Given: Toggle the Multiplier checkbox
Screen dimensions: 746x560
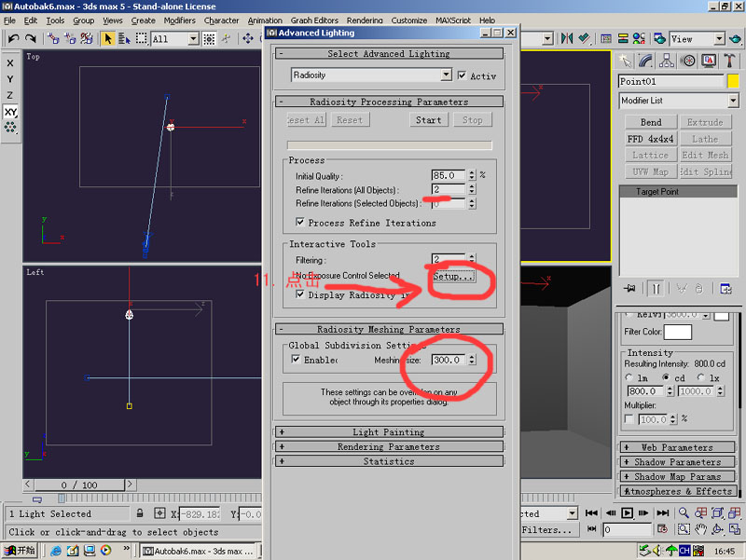Looking at the screenshot, I should tap(629, 418).
